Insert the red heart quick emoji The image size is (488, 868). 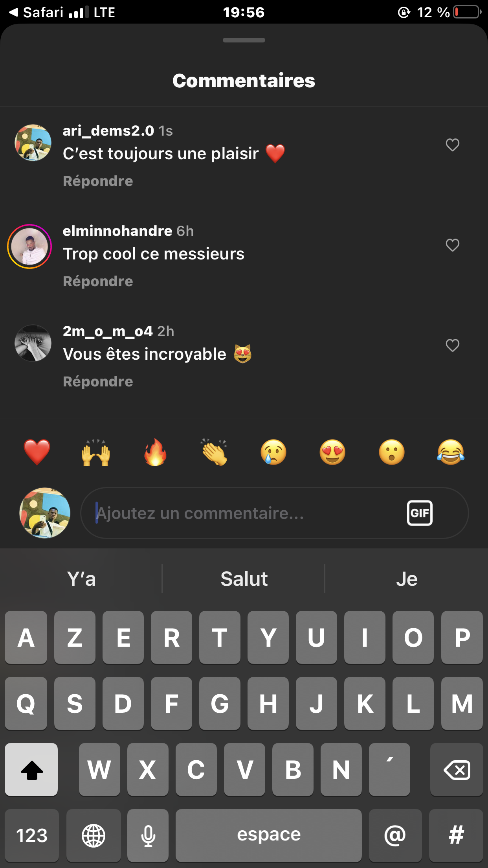[37, 452]
